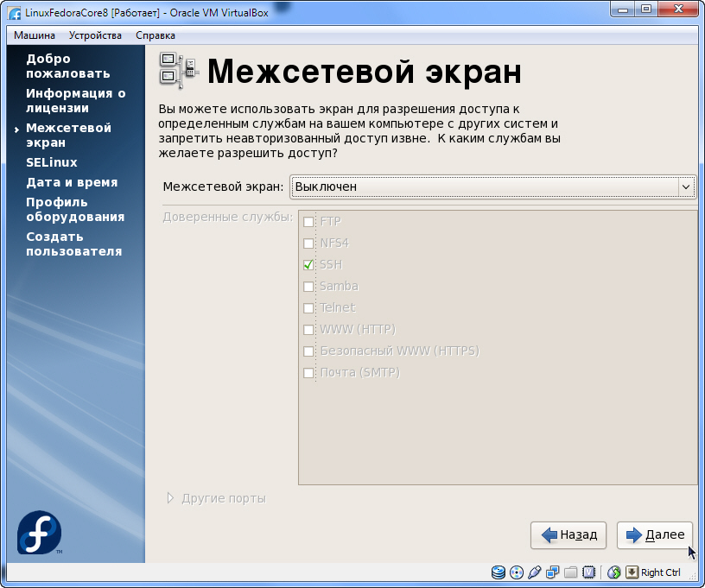
Task: Click the shared folders status icon
Action: (x=570, y=572)
